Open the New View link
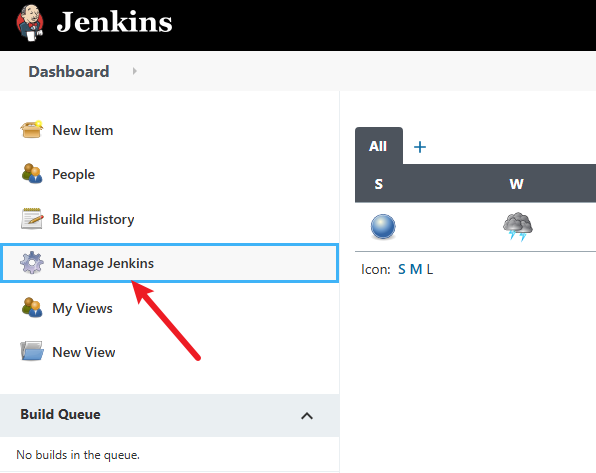The image size is (596, 473). pyautogui.click(x=84, y=352)
